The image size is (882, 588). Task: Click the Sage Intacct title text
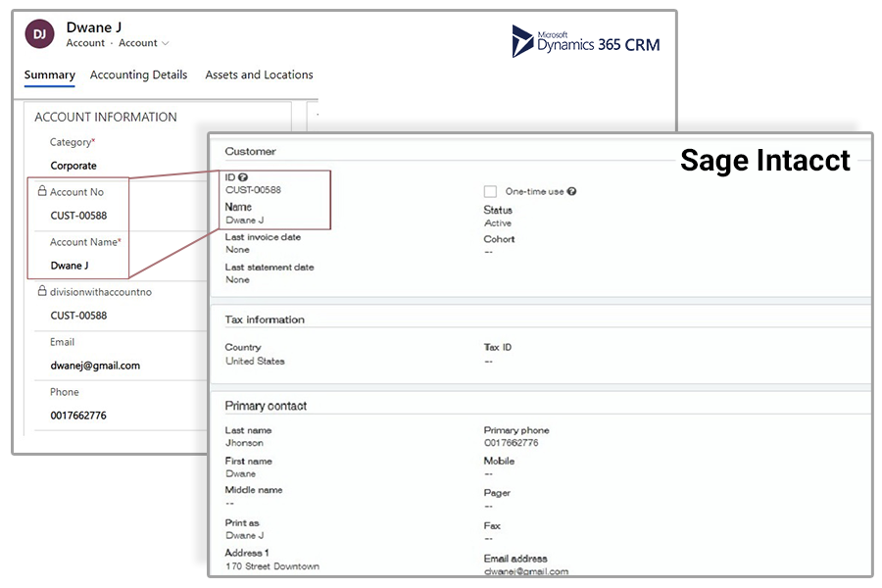coord(764,161)
